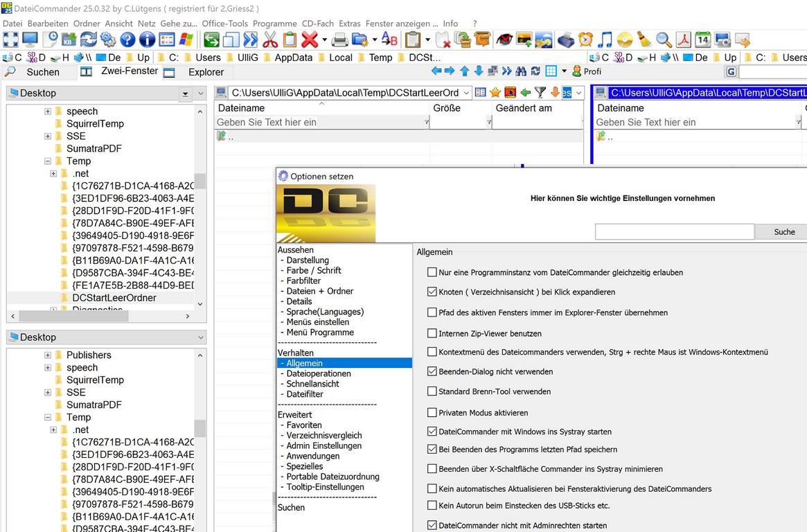The width and height of the screenshot is (807, 532).
Task: Click the Suche button in options dialog
Action: click(784, 232)
